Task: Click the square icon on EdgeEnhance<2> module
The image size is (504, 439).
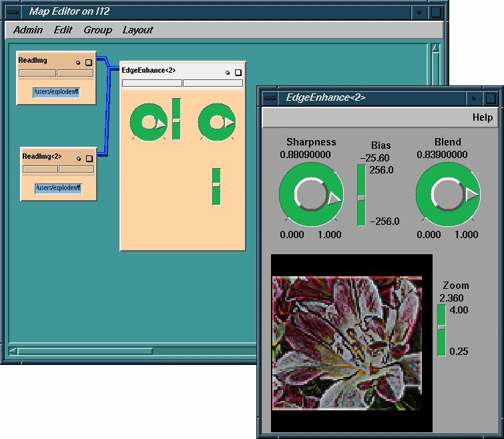Action: tap(238, 73)
